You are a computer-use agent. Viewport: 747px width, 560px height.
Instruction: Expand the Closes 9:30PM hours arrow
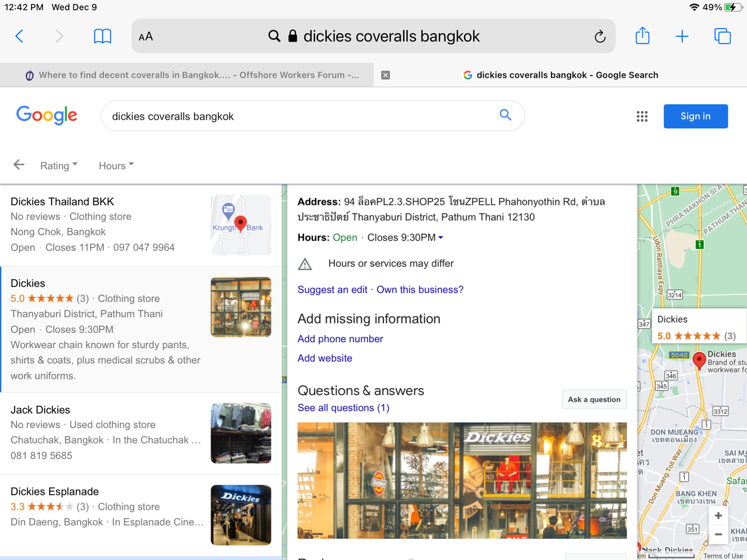point(441,238)
